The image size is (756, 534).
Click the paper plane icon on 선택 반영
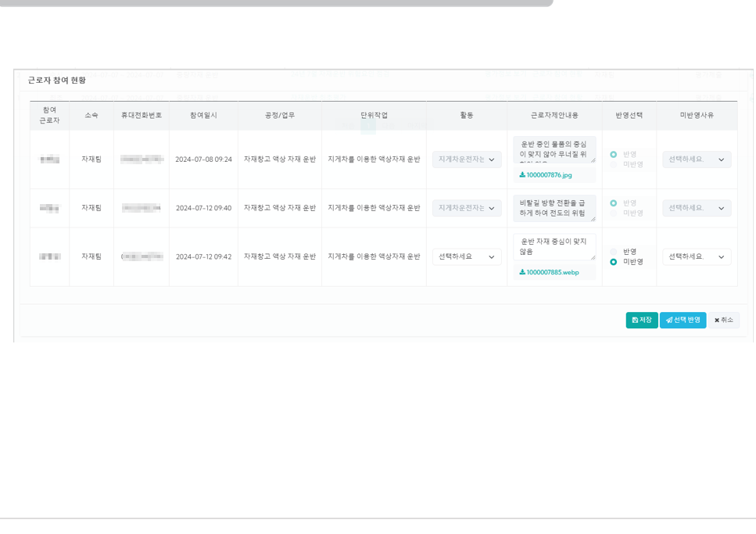[x=669, y=321]
